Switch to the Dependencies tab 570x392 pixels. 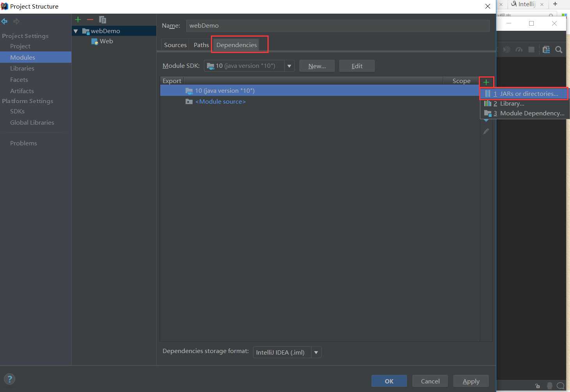237,45
